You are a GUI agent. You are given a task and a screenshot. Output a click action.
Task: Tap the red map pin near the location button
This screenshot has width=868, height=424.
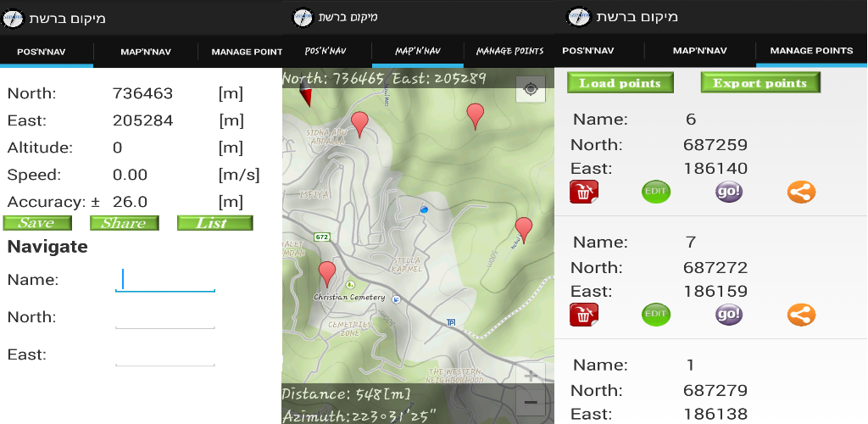click(x=475, y=116)
